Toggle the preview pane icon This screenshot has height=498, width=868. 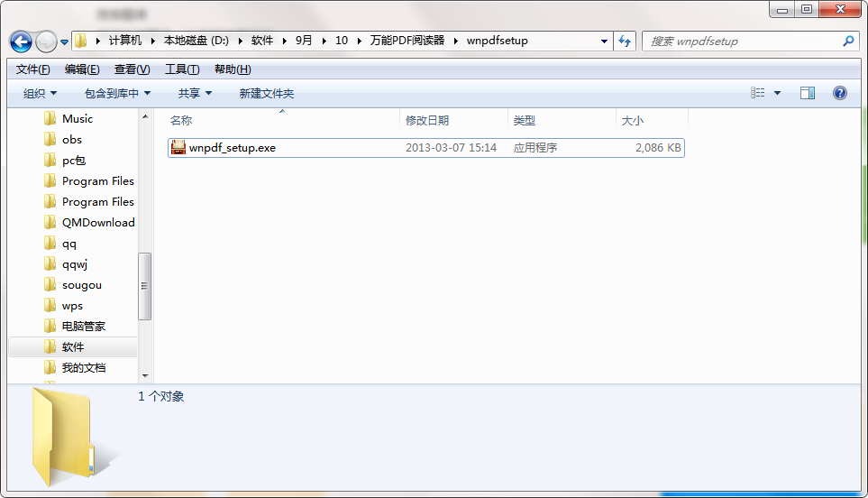808,93
